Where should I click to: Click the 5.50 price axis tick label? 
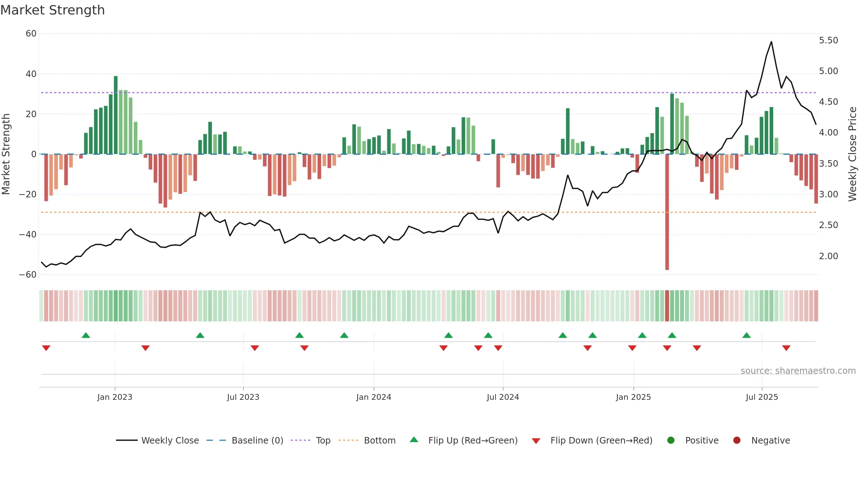click(828, 40)
